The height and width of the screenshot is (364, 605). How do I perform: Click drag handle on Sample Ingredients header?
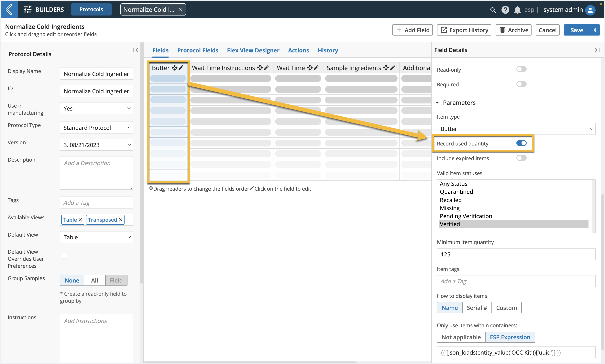point(386,68)
